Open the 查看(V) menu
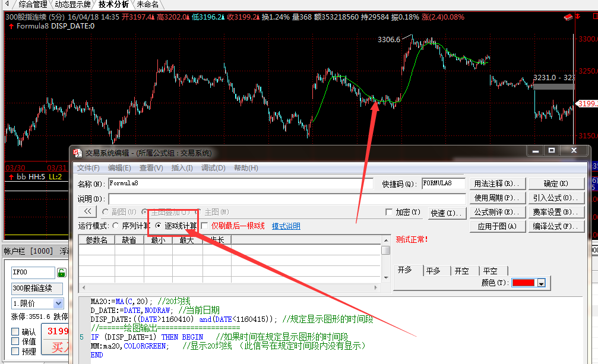The height and width of the screenshot is (364, 598). [x=151, y=168]
